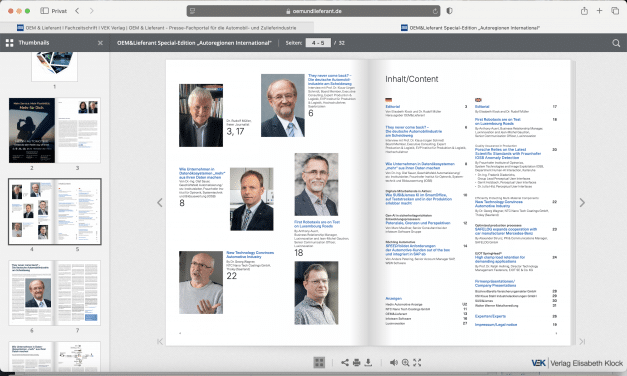Viewport: 627px width, 376px height.
Task: Click page number 8 on left page
Action: tap(182, 203)
